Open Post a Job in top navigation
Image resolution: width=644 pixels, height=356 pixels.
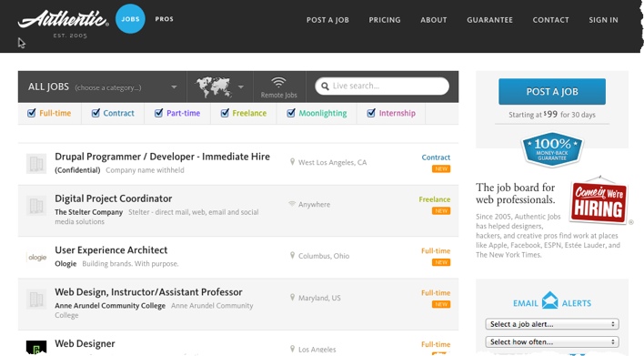[327, 20]
